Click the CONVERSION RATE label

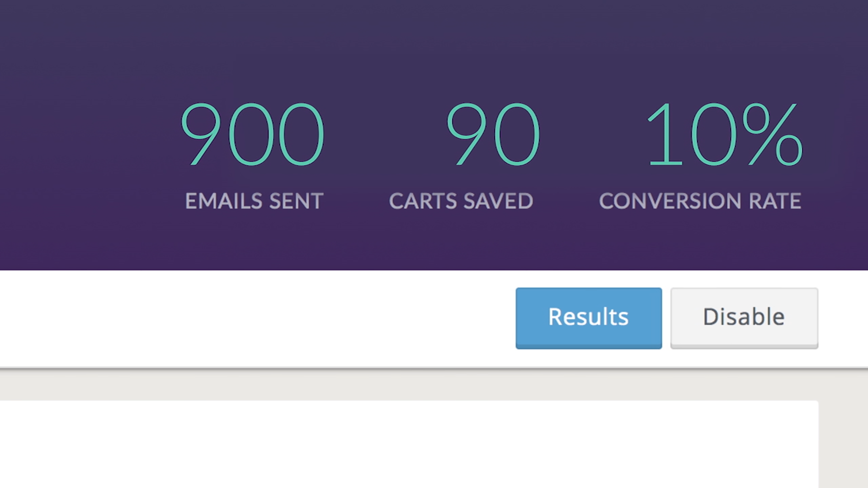point(700,201)
